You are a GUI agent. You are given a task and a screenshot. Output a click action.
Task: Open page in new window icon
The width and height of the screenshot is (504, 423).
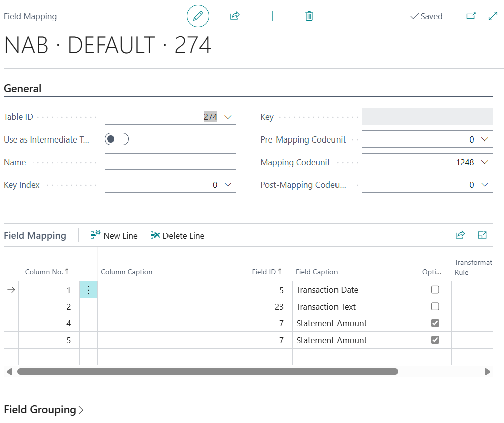click(471, 16)
